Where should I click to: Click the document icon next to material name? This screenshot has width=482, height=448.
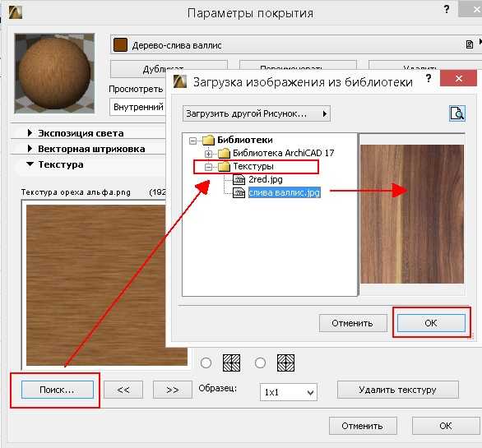point(469,45)
